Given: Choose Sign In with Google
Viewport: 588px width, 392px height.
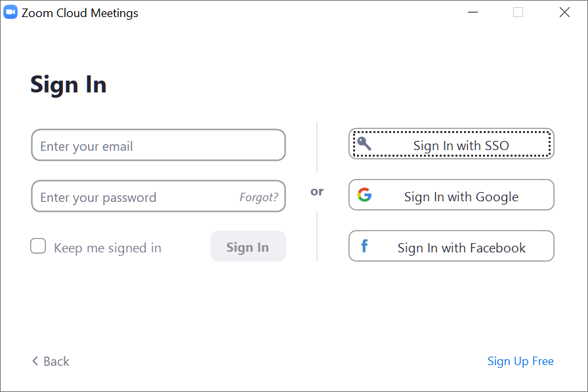Looking at the screenshot, I should point(461,197).
